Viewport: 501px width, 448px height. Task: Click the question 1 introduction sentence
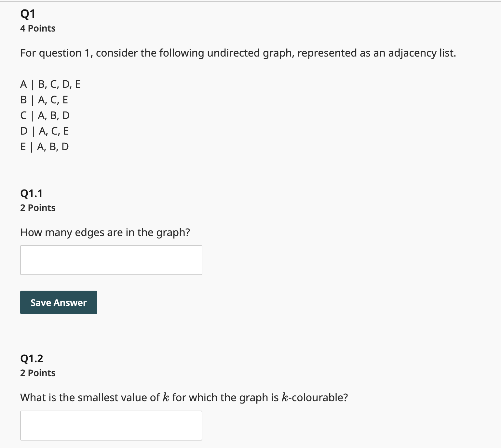coord(238,53)
